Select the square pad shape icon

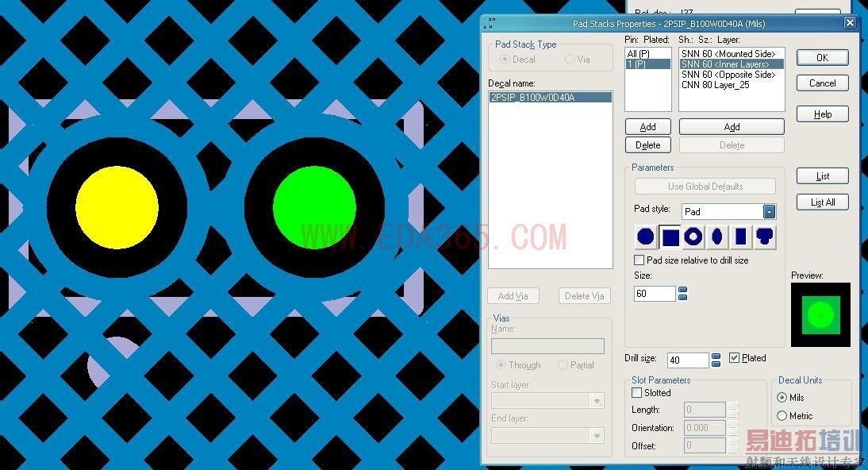point(670,237)
